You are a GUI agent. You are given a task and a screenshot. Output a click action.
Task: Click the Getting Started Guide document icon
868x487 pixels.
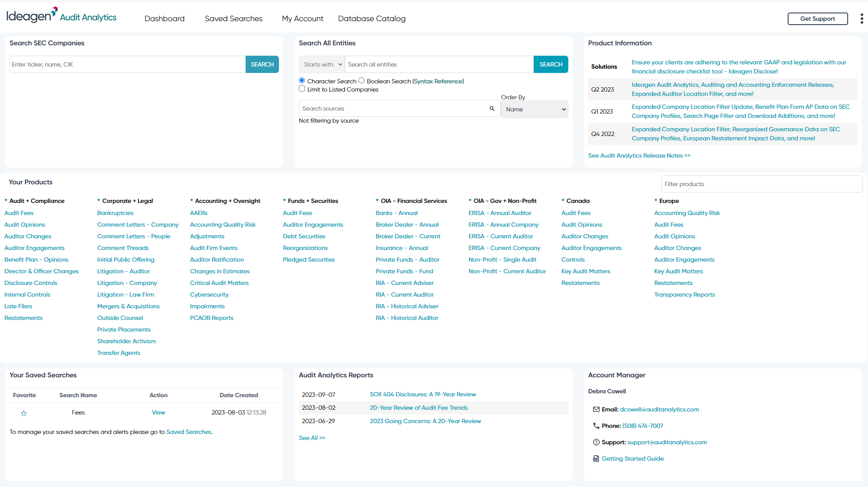click(596, 459)
